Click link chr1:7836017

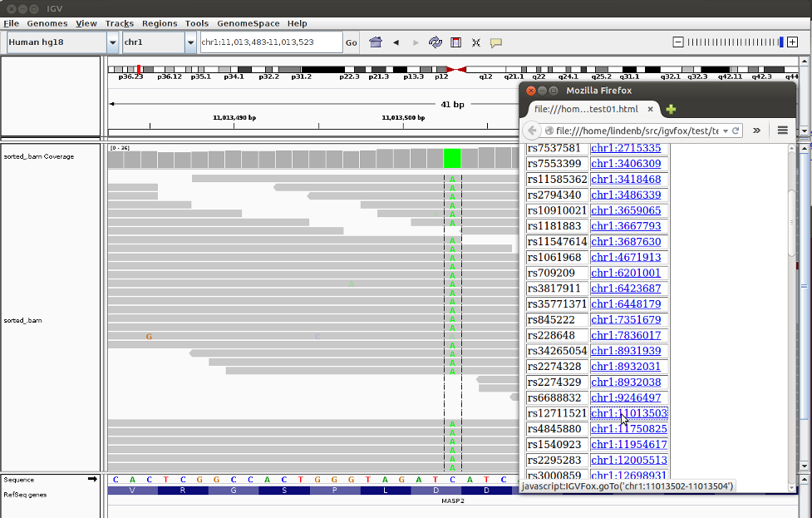626,335
